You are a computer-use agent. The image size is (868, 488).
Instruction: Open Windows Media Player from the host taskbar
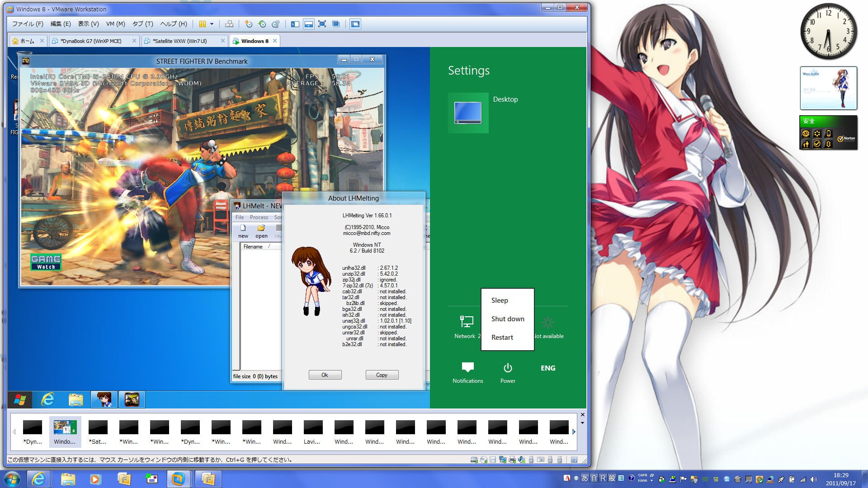(95, 479)
